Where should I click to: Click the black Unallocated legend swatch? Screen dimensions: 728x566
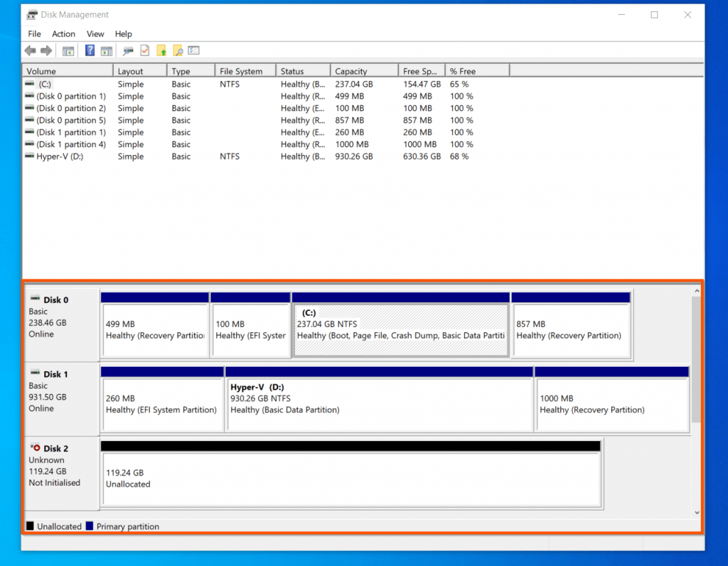point(31,526)
